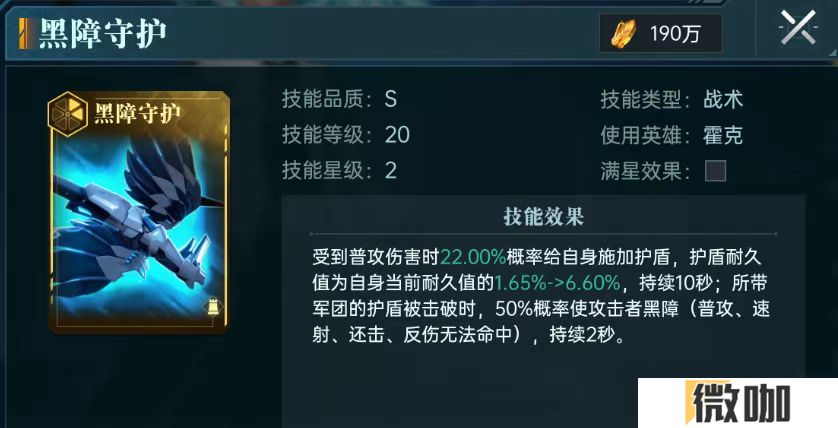The image size is (838, 428).
Task: Select the 黑障守护 skill card artwork
Action: click(139, 213)
